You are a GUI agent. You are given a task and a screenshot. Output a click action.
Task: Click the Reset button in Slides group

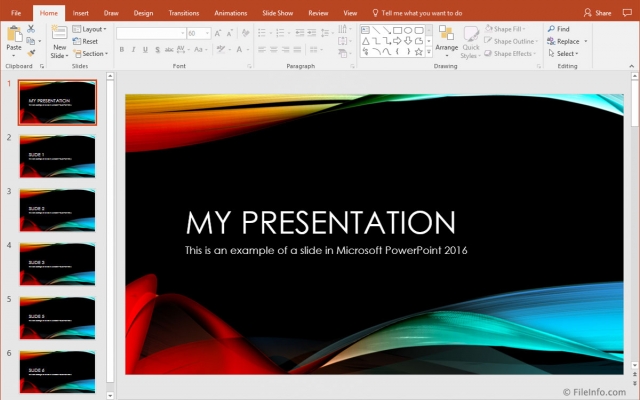click(85, 41)
